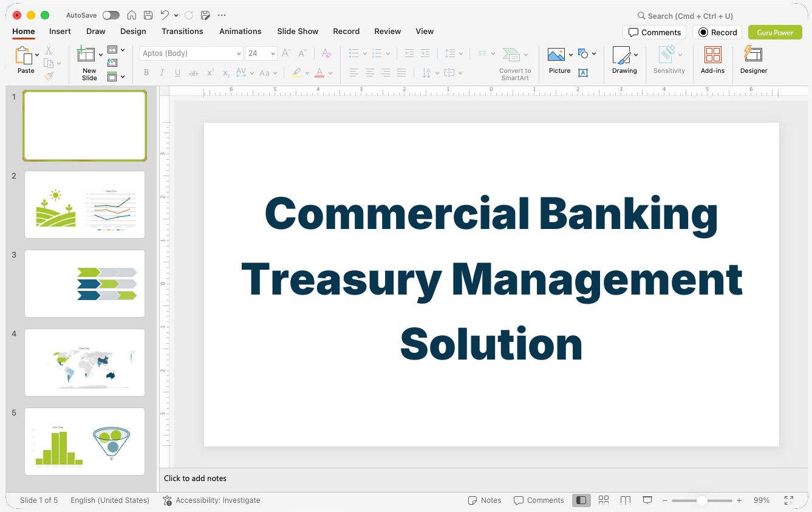Screen dimensions: 812x512
Task: Click the Save As icon in title bar
Action: pyautogui.click(x=205, y=15)
